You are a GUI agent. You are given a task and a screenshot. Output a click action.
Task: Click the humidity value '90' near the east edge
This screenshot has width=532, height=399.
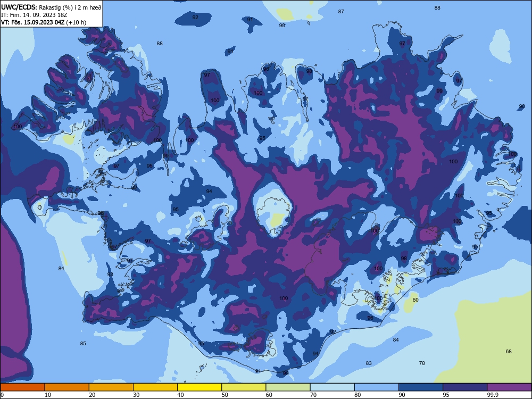(x=522, y=106)
